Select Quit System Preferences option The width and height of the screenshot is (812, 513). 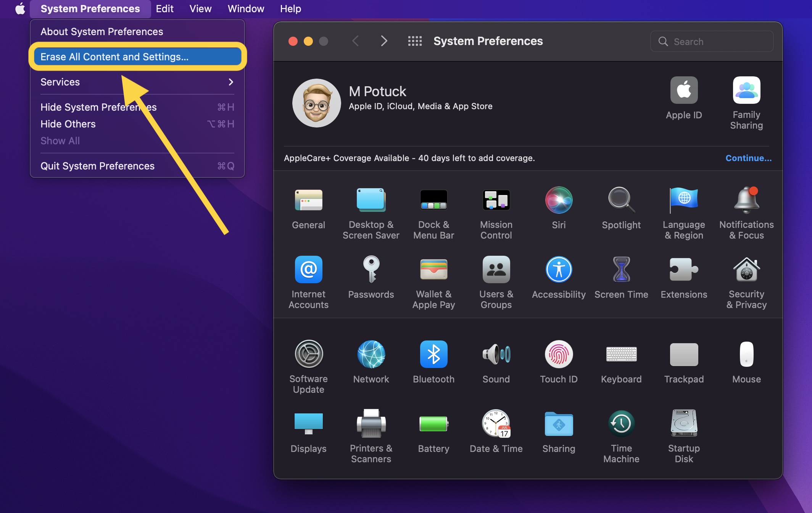[97, 166]
